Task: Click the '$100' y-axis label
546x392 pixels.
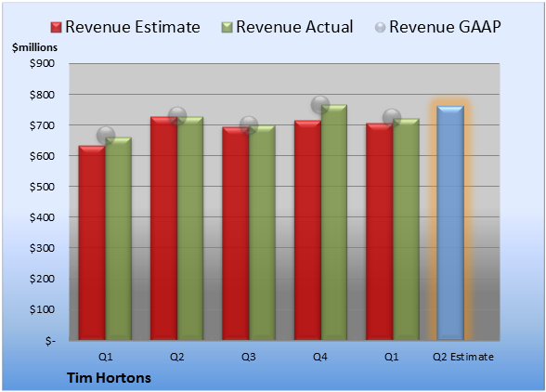Action: (42, 309)
